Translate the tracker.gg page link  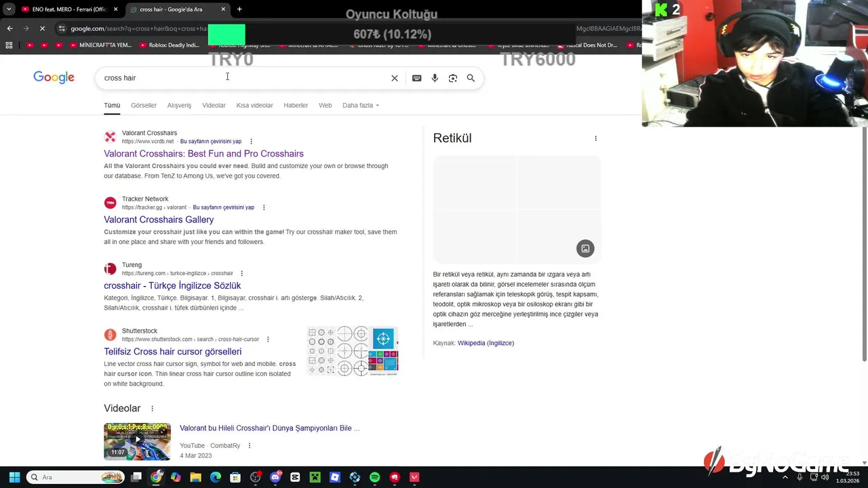tap(223, 207)
